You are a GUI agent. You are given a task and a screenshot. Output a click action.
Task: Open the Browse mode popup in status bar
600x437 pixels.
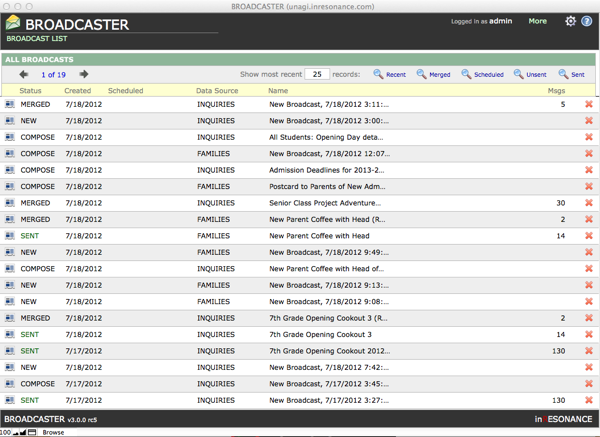coord(53,432)
